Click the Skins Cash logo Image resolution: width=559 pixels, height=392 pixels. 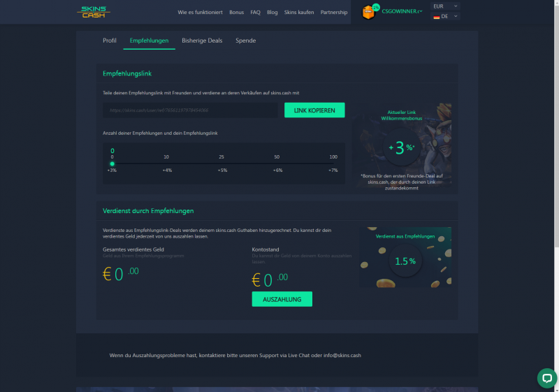tap(94, 12)
